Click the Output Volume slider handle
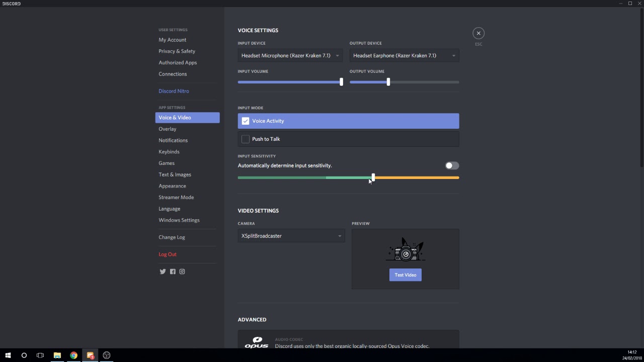 388,82
